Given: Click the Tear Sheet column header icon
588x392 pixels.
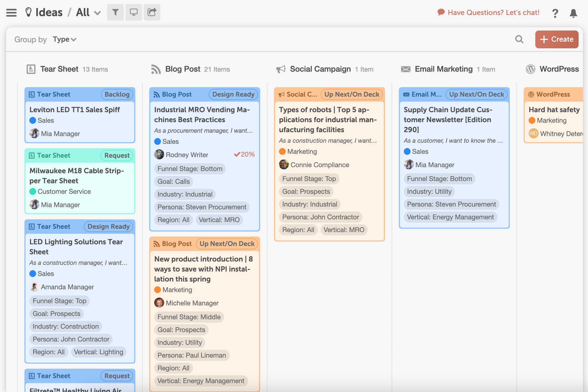Looking at the screenshot, I should [31, 69].
